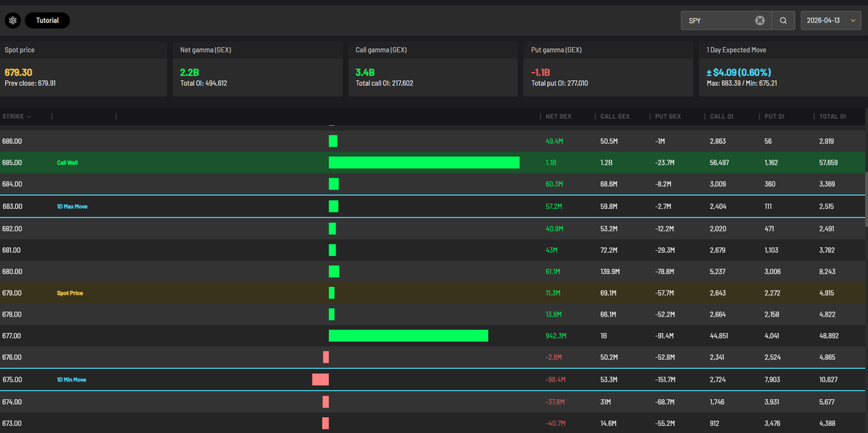
Task: Open the Tutorial button
Action: click(47, 20)
